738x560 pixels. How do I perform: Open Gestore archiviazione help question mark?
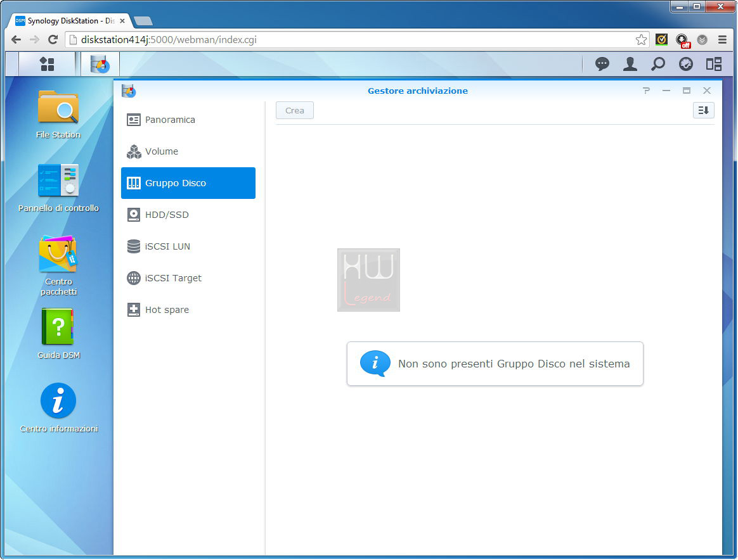tap(646, 91)
